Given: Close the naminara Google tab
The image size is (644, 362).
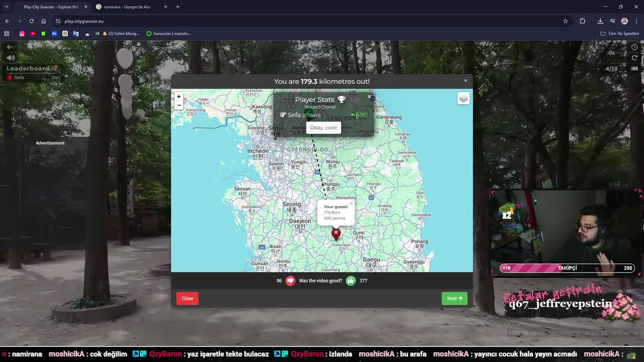Looking at the screenshot, I should pyautogui.click(x=166, y=7).
